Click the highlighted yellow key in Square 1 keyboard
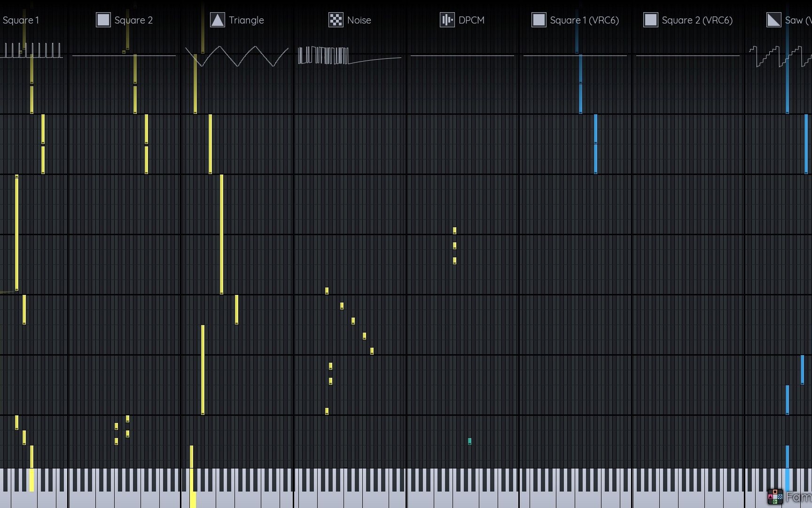812x508 pixels. [x=31, y=480]
